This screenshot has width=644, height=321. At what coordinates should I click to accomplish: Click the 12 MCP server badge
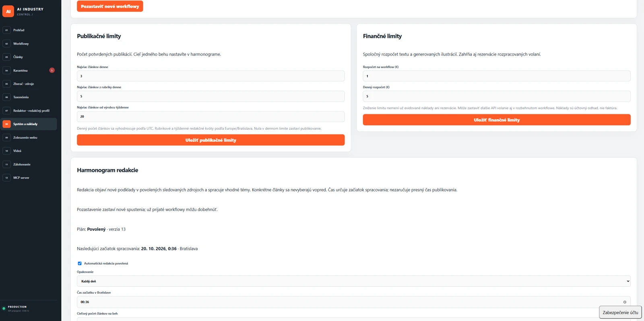(x=6, y=178)
